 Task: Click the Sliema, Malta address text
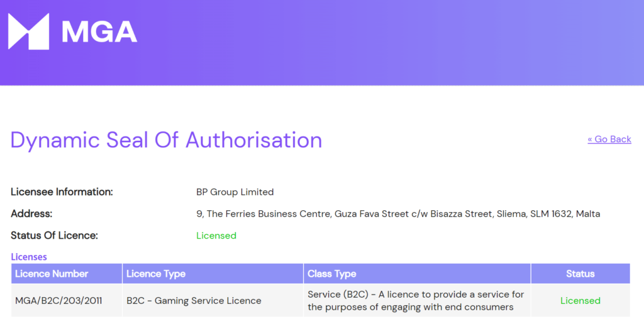[398, 214]
